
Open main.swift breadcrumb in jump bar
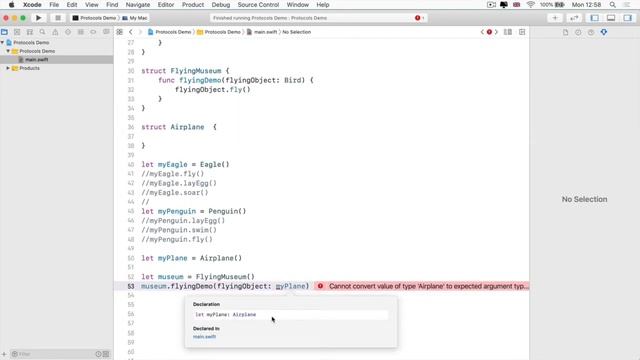tap(262, 32)
